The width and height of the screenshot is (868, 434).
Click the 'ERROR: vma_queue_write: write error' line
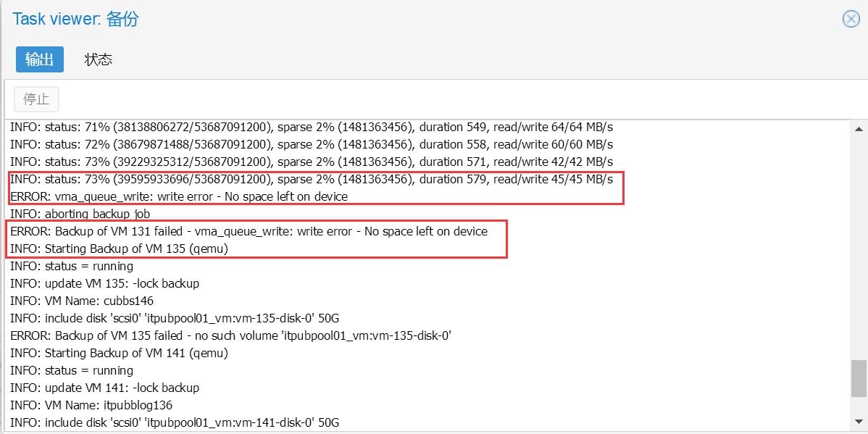179,196
